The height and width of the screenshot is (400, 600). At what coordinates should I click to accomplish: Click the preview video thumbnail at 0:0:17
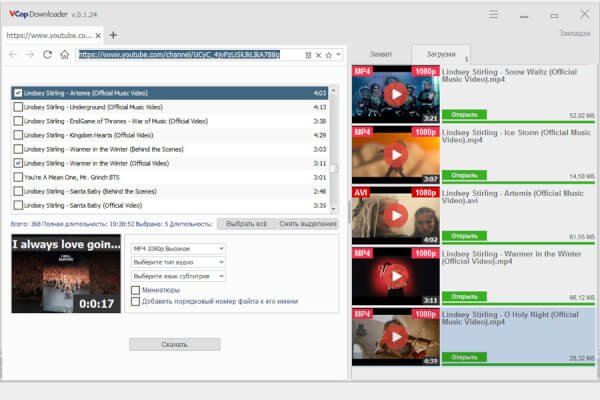[66, 274]
